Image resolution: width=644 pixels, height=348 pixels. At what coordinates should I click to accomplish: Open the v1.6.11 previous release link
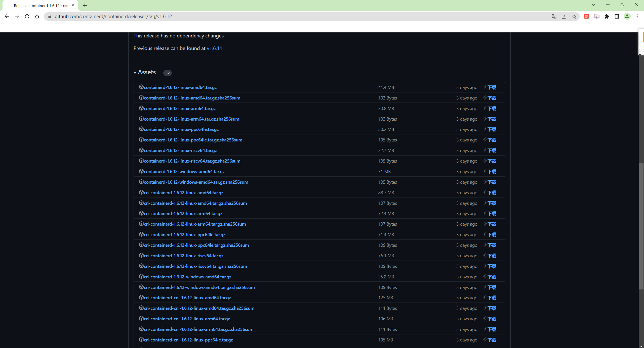(214, 48)
